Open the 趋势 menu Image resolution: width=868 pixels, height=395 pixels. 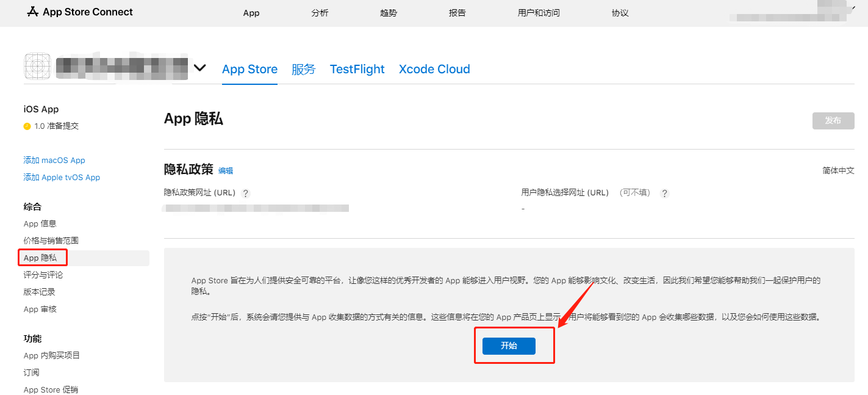click(x=389, y=13)
